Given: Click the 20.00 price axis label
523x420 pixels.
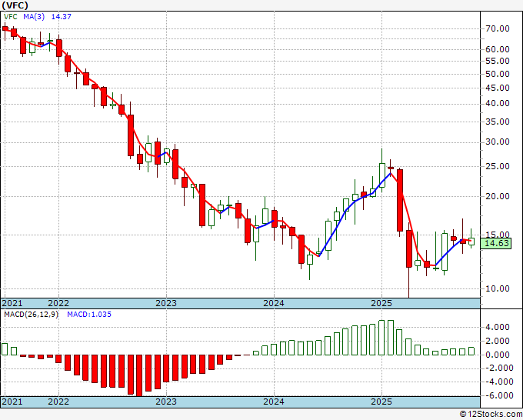Looking at the screenshot, I should tap(498, 196).
